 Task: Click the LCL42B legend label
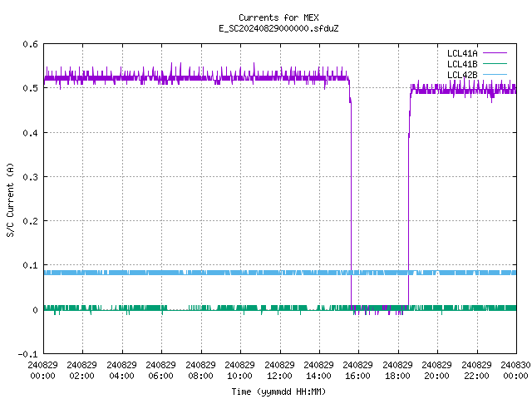pyautogui.click(x=462, y=75)
